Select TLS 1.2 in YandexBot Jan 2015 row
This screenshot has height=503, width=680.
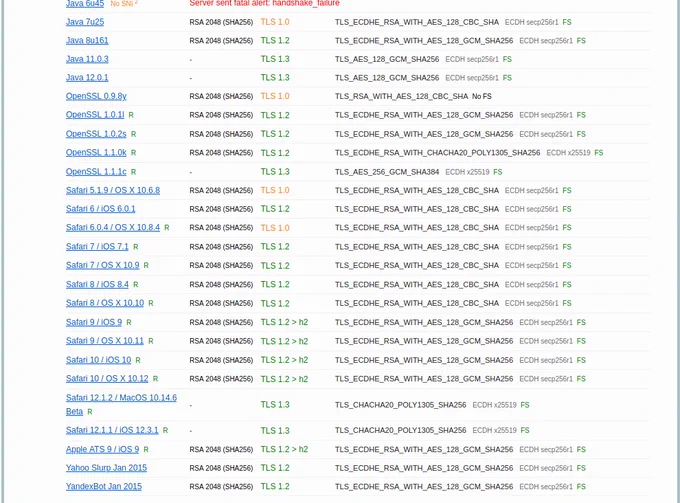(x=275, y=487)
